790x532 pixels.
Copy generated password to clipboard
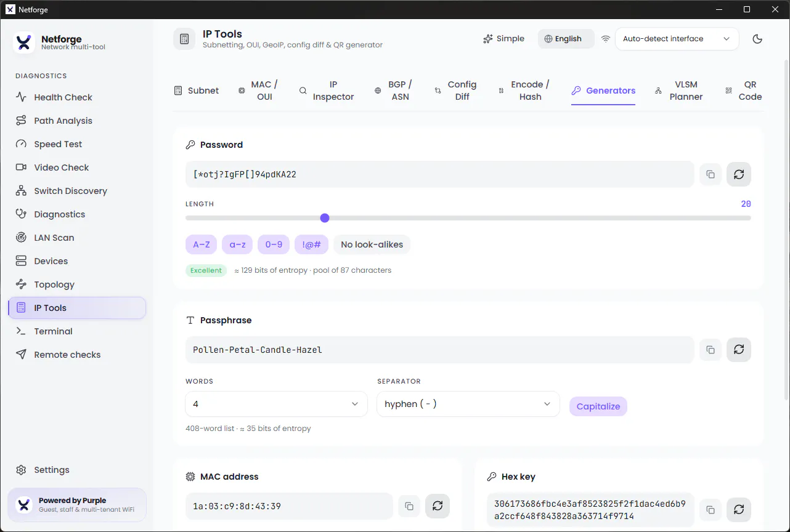(711, 174)
